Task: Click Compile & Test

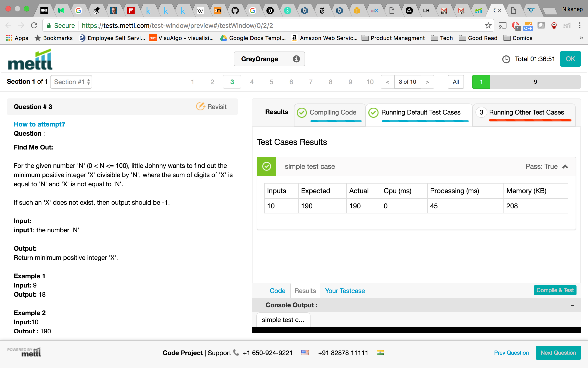Action: (x=555, y=290)
